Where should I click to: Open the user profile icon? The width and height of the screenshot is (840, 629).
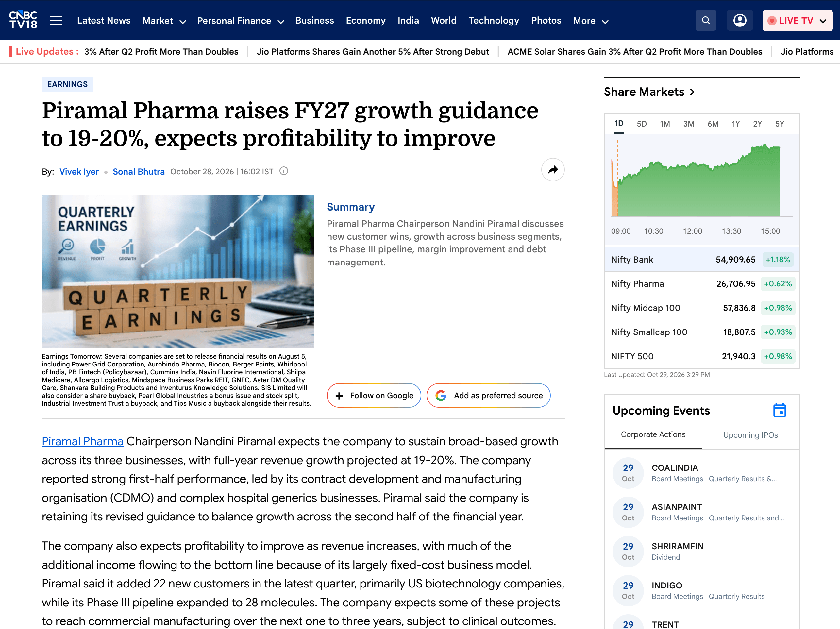(739, 20)
